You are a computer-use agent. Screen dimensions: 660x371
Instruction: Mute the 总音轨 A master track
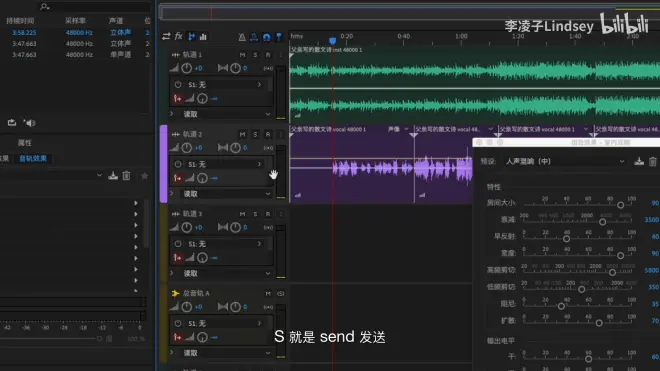coord(268,294)
